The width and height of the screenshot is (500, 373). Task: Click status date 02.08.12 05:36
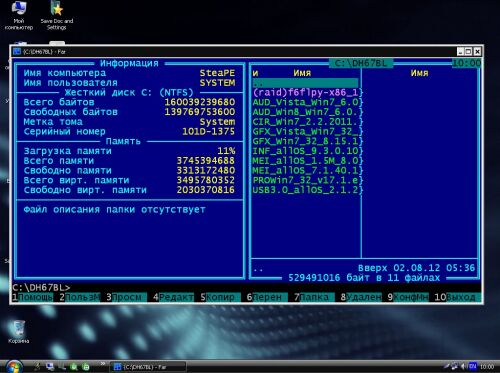[434, 268]
